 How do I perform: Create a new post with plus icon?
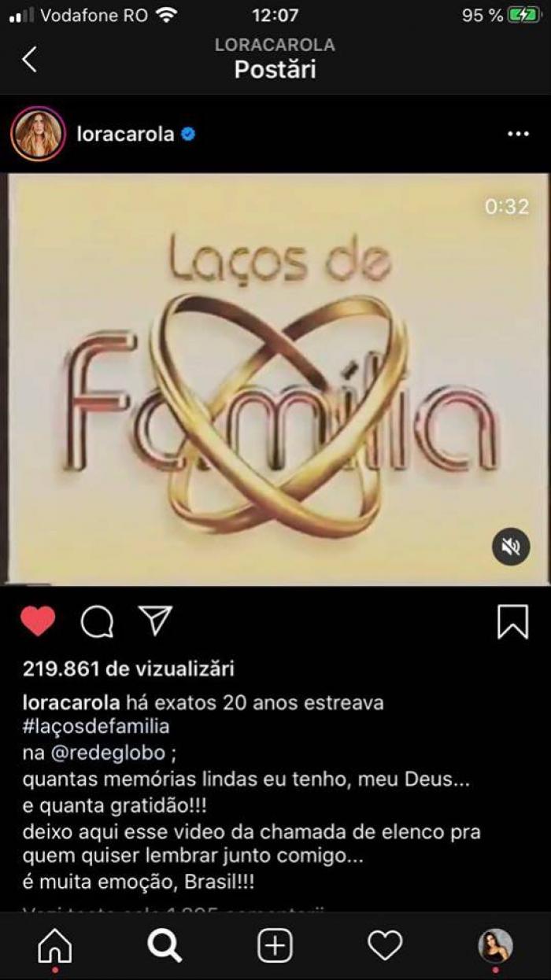(275, 945)
